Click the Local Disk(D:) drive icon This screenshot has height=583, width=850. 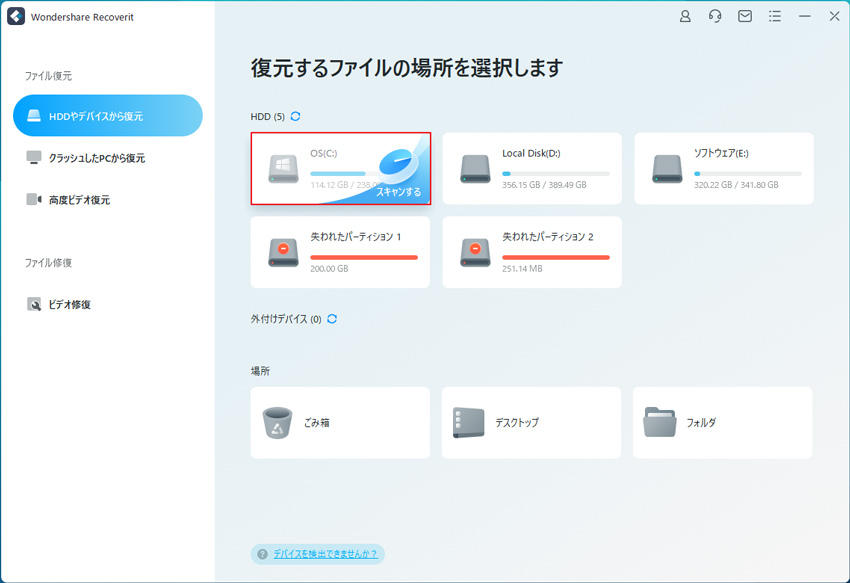pyautogui.click(x=475, y=169)
